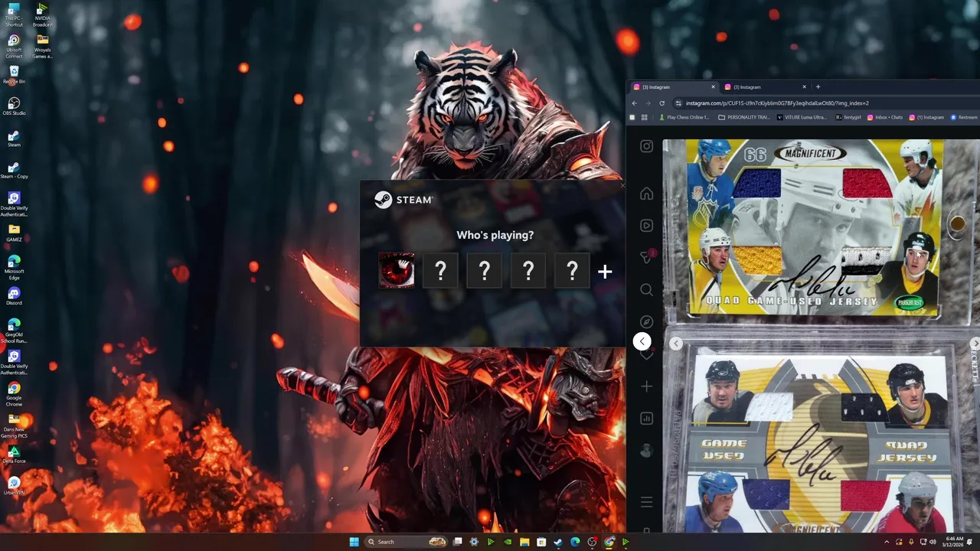
Task: Open fentygirl bookmark
Action: tap(848, 117)
